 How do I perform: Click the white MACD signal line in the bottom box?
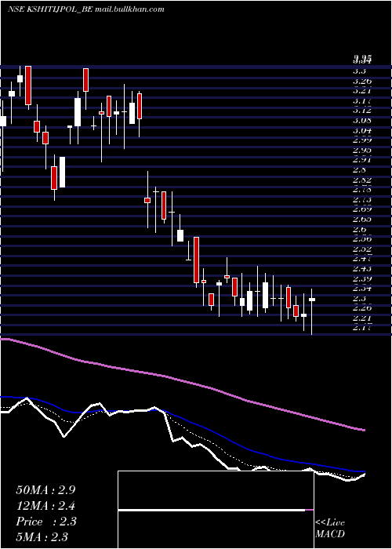pyautogui.click(x=212, y=511)
